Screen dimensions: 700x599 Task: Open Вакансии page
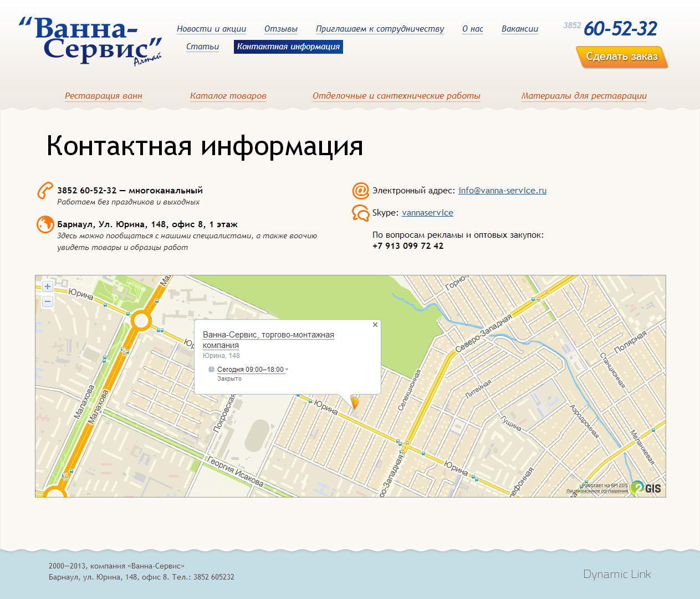[x=520, y=29]
